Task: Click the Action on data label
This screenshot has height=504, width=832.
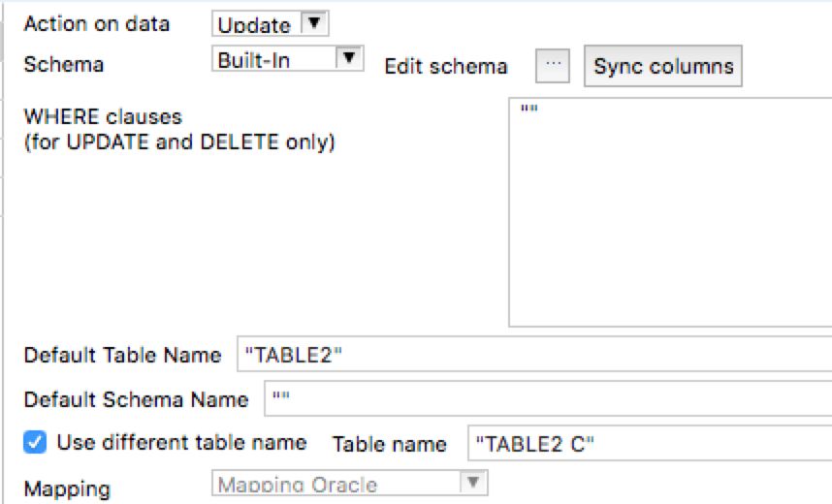Action: (x=96, y=23)
